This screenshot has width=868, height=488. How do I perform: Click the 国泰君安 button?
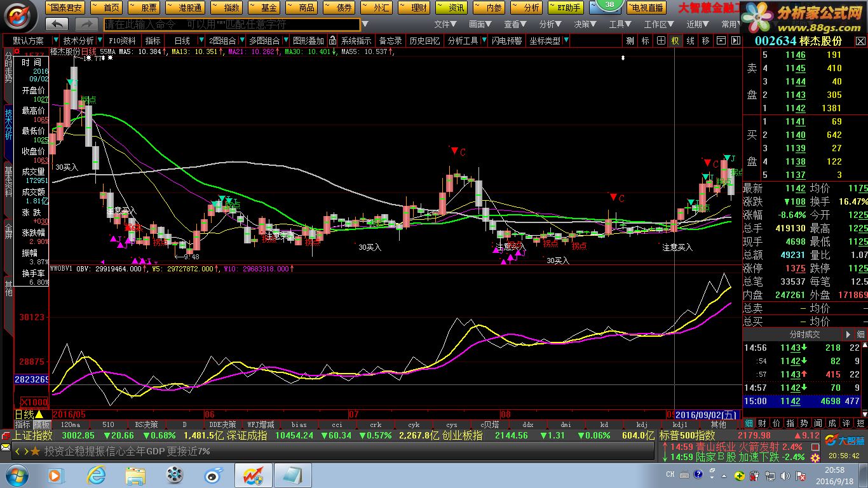(64, 8)
